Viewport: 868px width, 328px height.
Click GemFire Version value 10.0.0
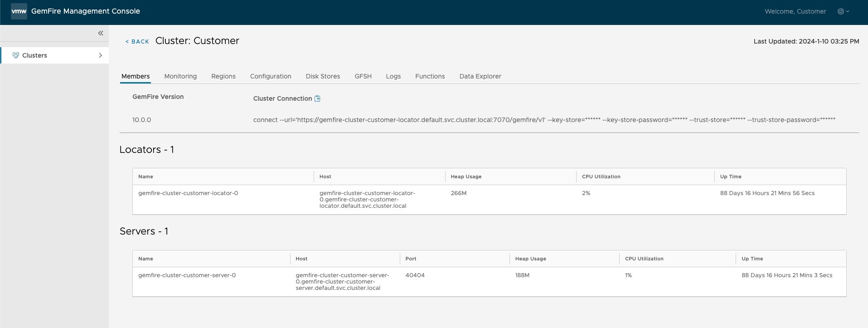point(142,120)
